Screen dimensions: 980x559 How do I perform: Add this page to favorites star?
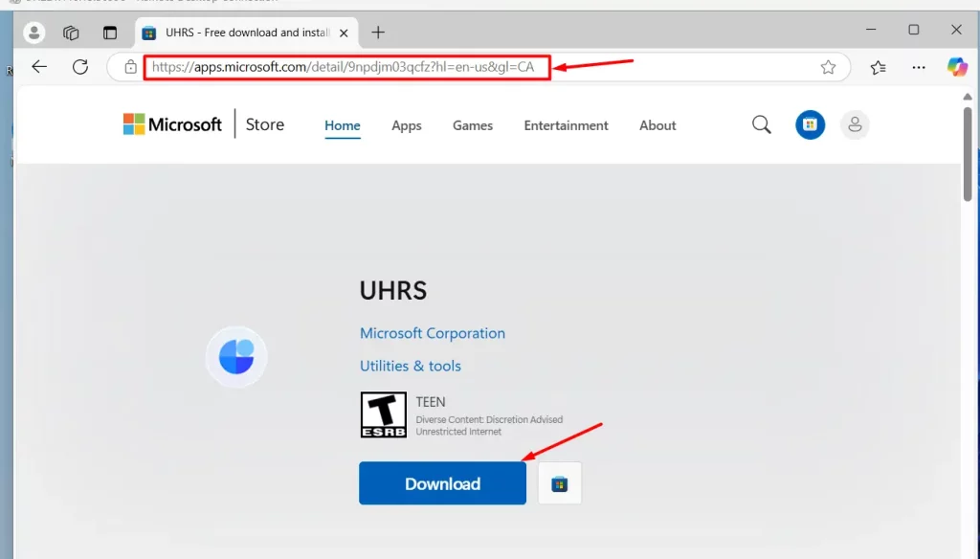click(x=828, y=67)
